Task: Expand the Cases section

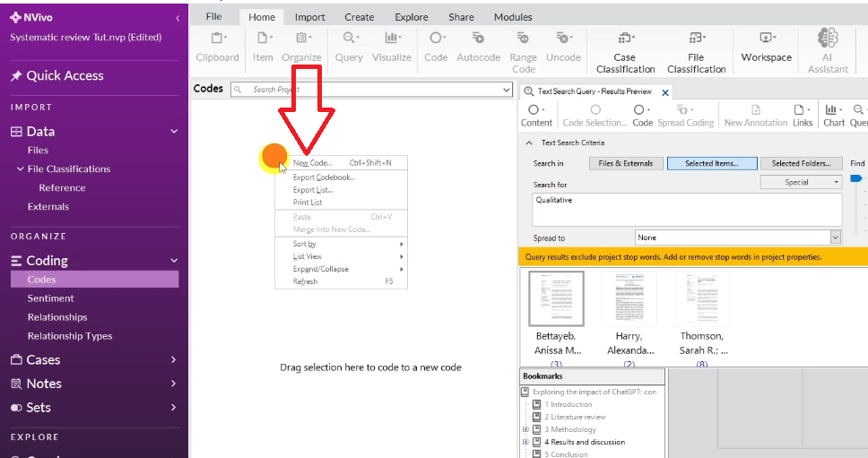Action: point(173,359)
